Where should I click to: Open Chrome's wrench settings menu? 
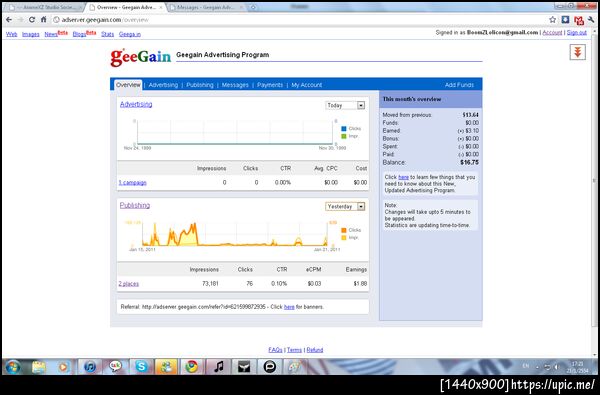pos(592,20)
